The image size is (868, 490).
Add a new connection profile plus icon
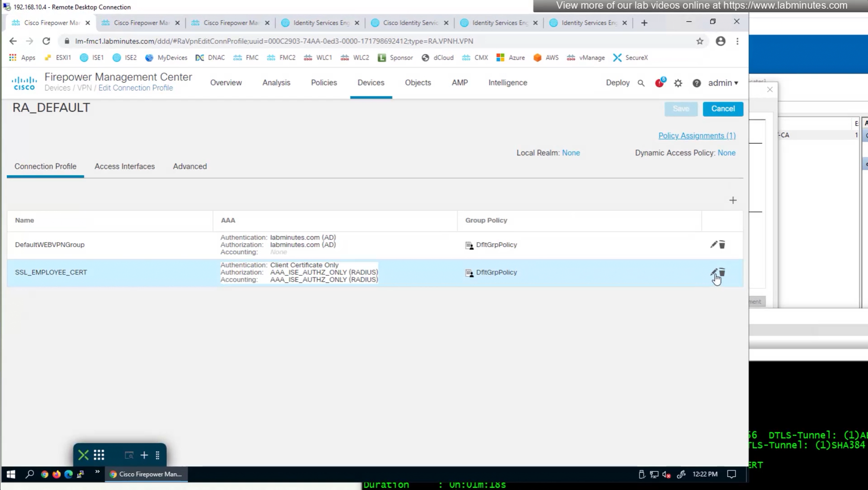(733, 200)
